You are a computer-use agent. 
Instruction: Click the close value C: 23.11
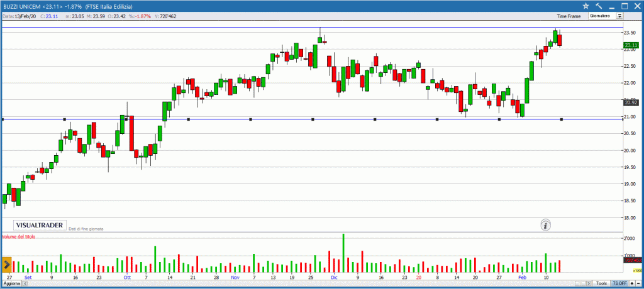[49, 16]
